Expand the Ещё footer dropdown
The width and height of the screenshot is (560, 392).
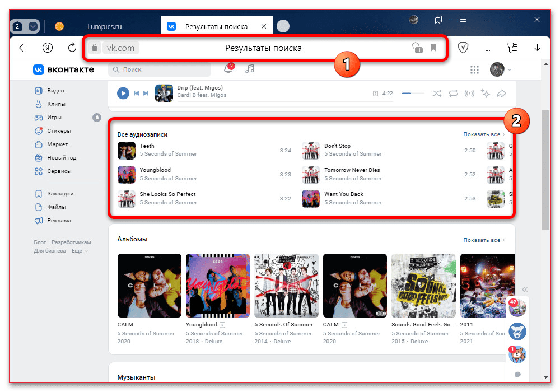coord(80,251)
